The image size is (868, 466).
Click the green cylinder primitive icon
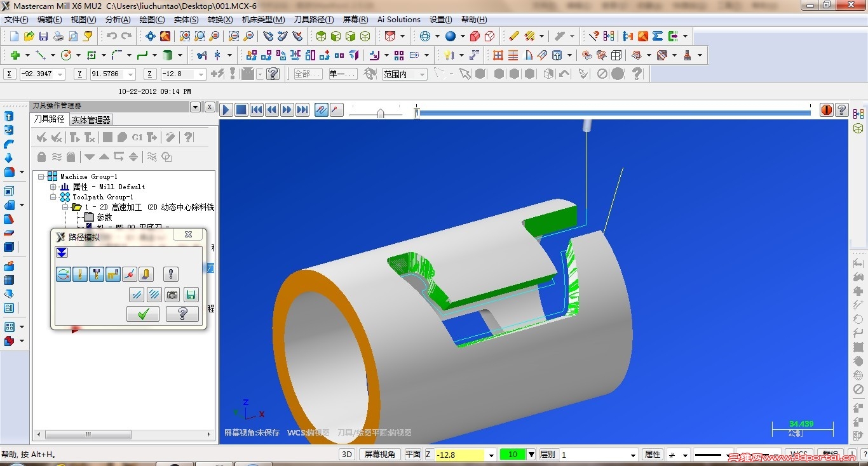[168, 55]
